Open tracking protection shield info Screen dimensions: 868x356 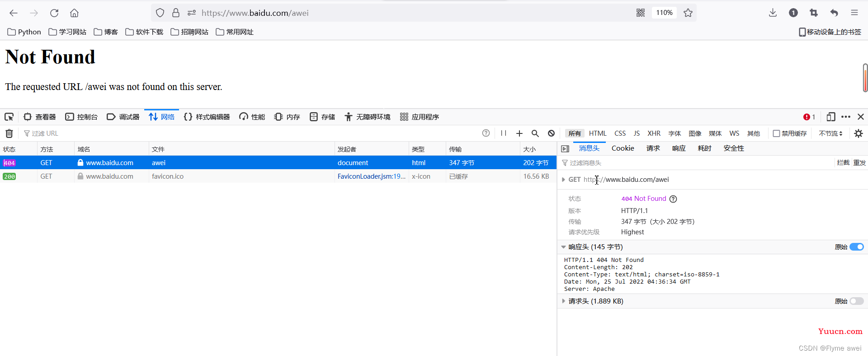[160, 13]
